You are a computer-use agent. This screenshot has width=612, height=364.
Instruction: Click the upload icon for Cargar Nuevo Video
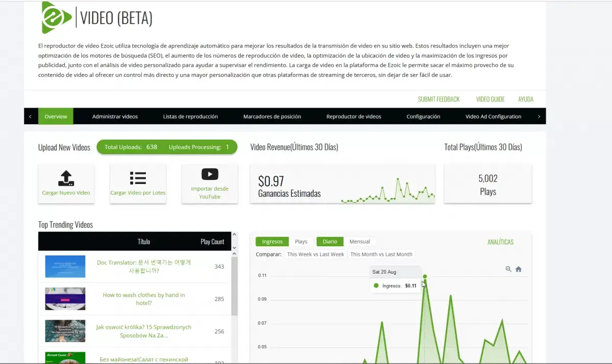pyautogui.click(x=66, y=178)
